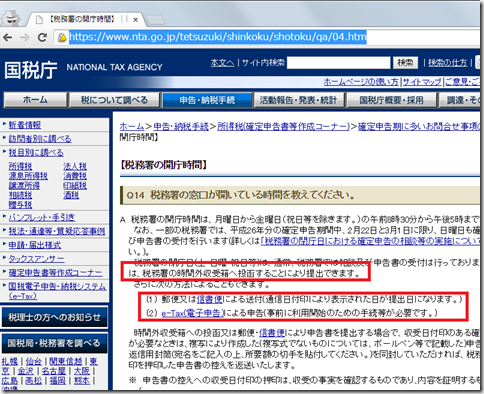Open the 高松 regional bureau link

[x=33, y=380]
